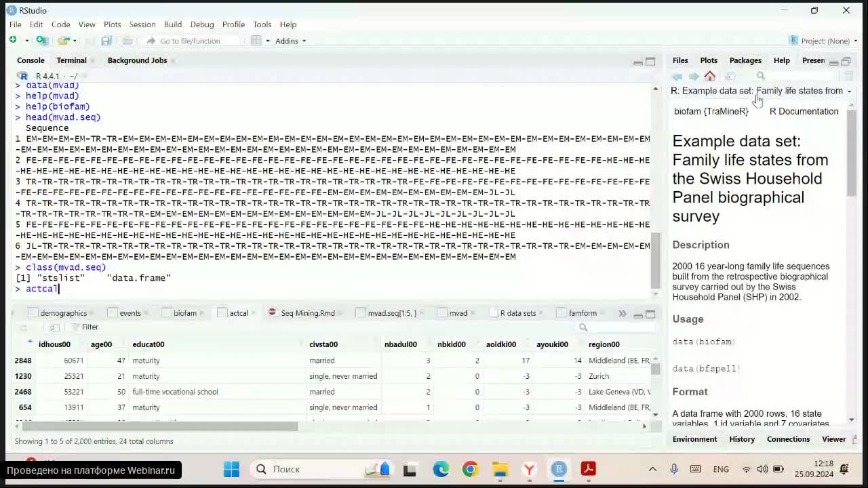Viewport: 868px width, 488px height.
Task: Open the Tools menu
Action: click(262, 24)
